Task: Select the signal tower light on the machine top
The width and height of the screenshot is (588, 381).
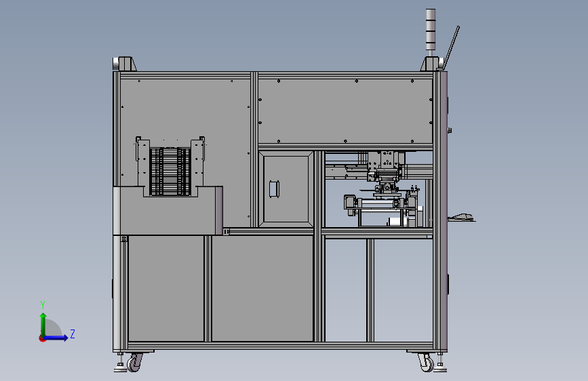Action: pos(431,33)
